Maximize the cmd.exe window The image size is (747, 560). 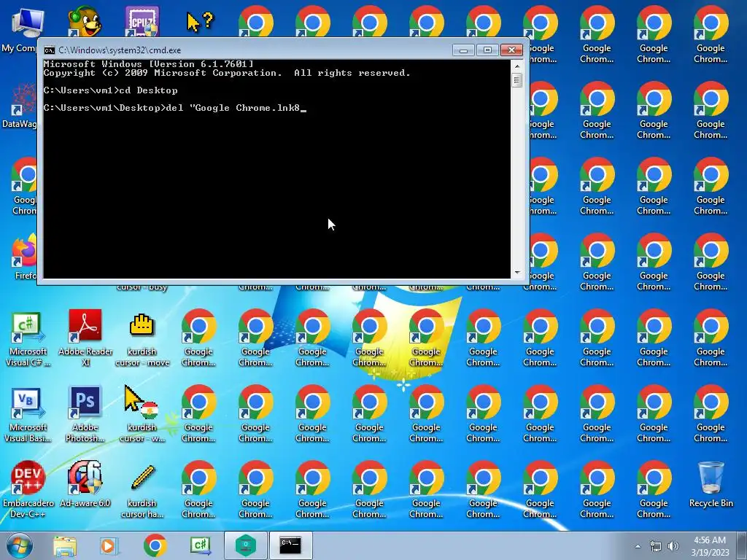(487, 50)
